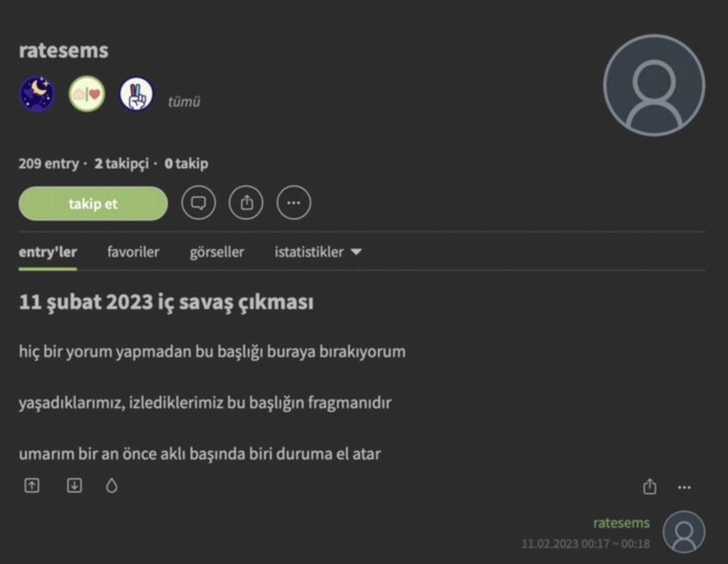Viewport: 728px width, 564px height.
Task: Click the moon and stars badge
Action: pos(37,94)
